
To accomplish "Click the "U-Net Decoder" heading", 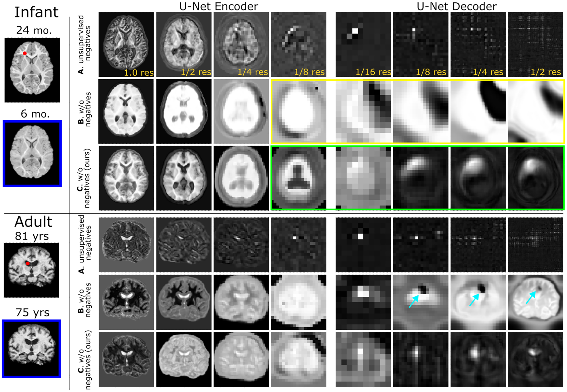I will coord(457,6).
